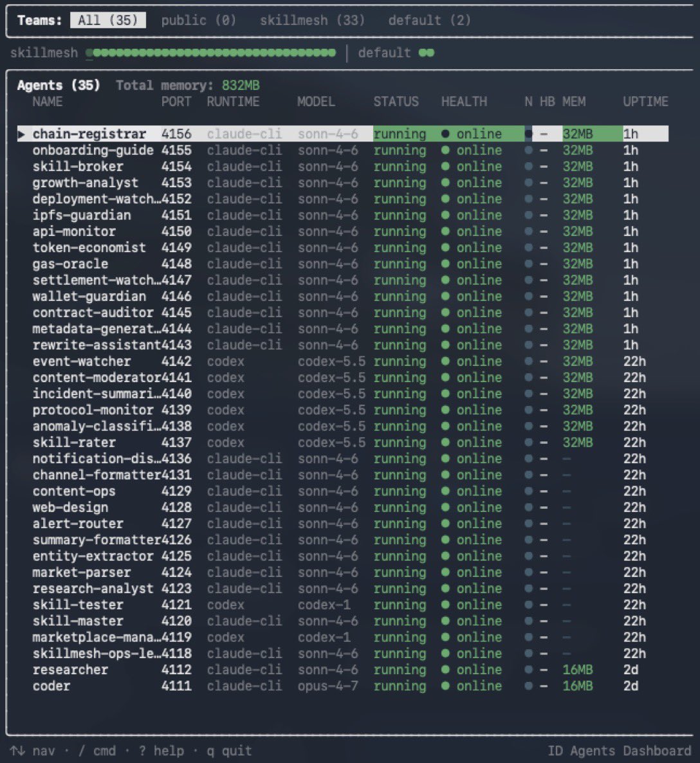Click the RUNTIME column header
Screen dimensions: 700x763
pos(233,101)
